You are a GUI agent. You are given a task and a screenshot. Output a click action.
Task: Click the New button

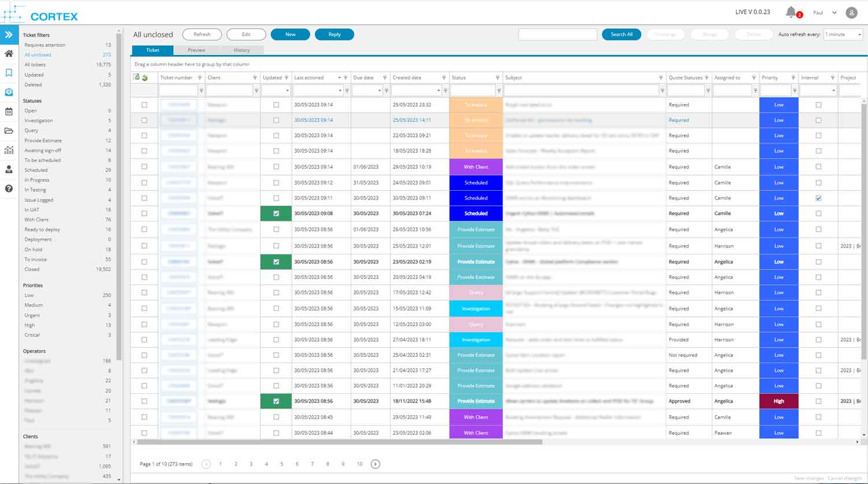290,35
